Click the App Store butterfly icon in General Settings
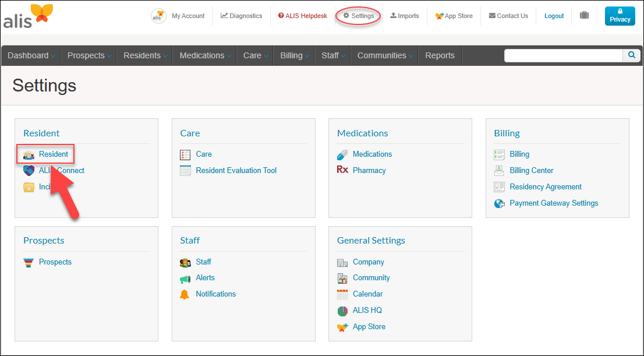 coord(342,327)
